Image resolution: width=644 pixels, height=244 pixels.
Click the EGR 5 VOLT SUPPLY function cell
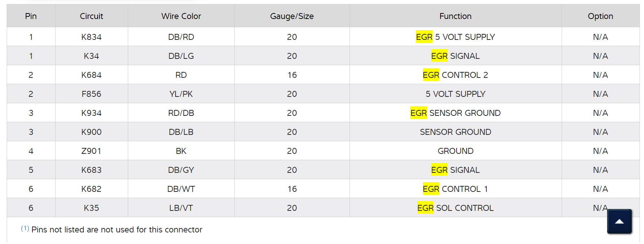[x=455, y=37]
